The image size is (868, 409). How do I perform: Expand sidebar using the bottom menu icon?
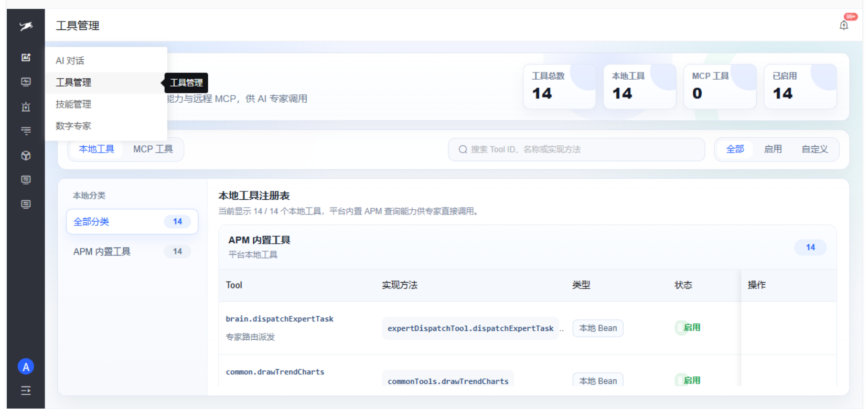(x=26, y=391)
